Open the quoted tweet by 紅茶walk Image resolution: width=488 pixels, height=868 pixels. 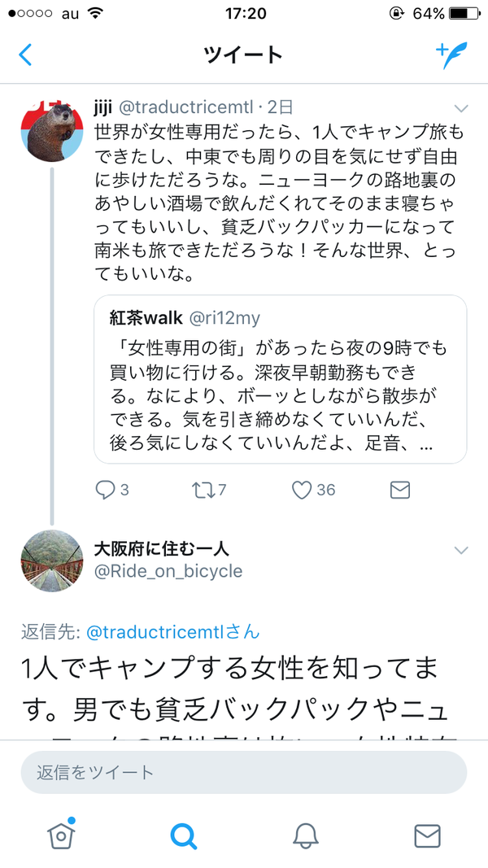point(280,379)
